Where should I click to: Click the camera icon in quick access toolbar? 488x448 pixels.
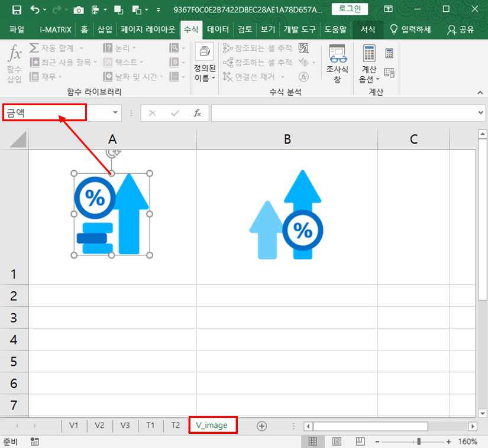(78, 10)
